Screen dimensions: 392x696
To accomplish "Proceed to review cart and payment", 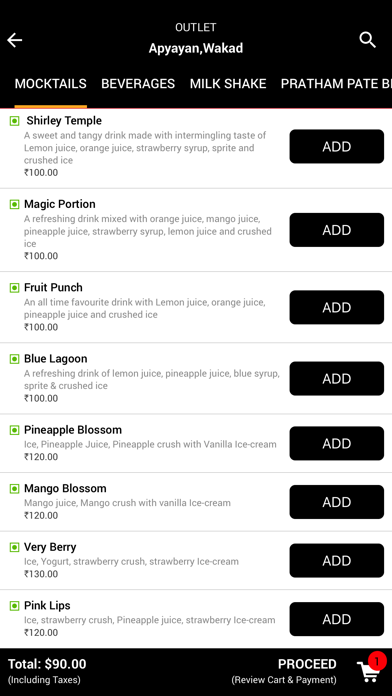I will point(306,671).
